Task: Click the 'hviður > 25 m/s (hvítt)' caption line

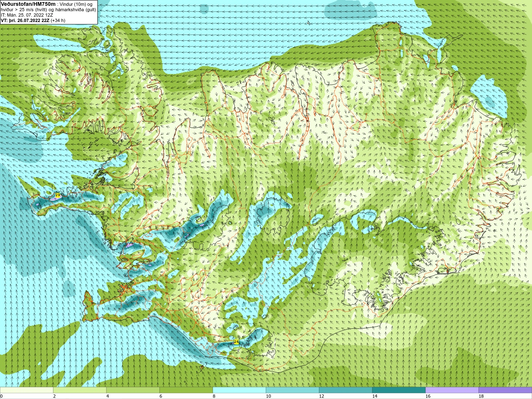Action: [x=49, y=10]
